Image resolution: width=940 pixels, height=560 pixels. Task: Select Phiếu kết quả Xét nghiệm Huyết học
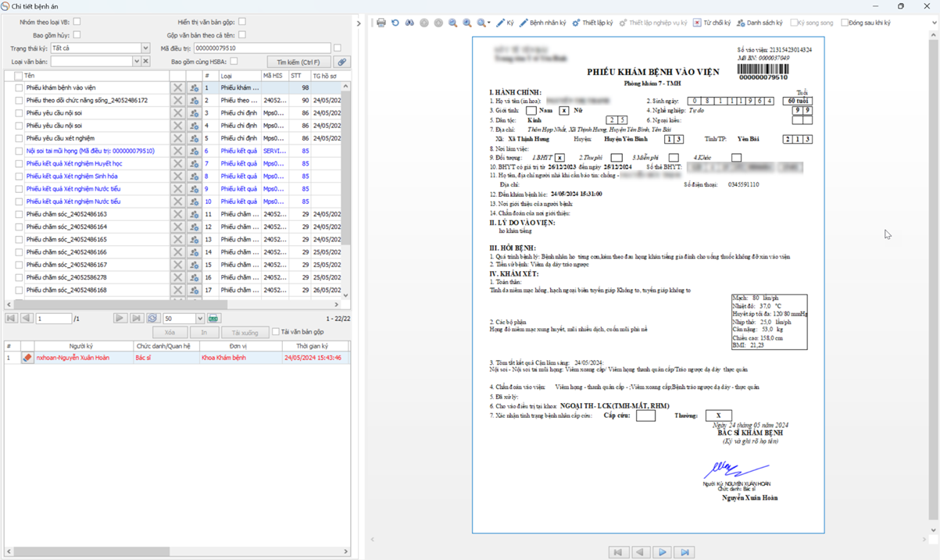[74, 164]
